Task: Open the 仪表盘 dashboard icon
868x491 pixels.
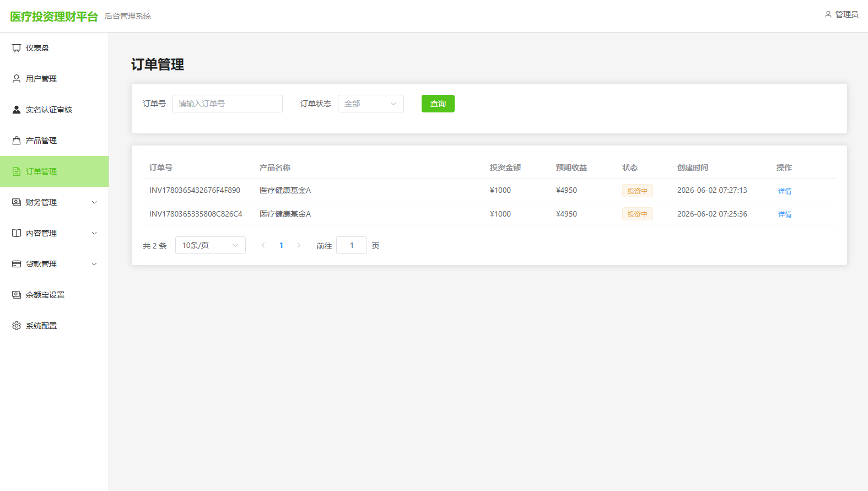Action: click(17, 48)
